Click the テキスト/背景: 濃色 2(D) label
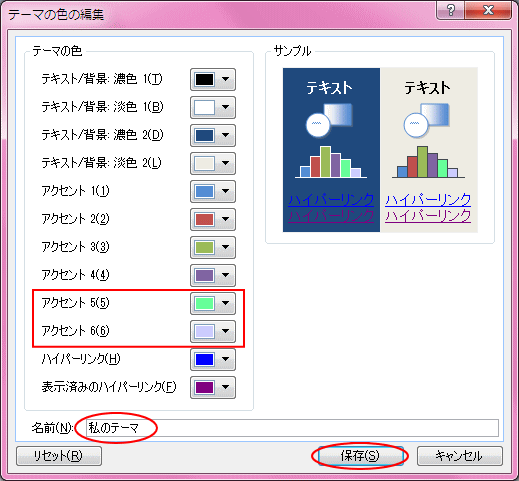The height and width of the screenshot is (481, 519). [x=102, y=135]
